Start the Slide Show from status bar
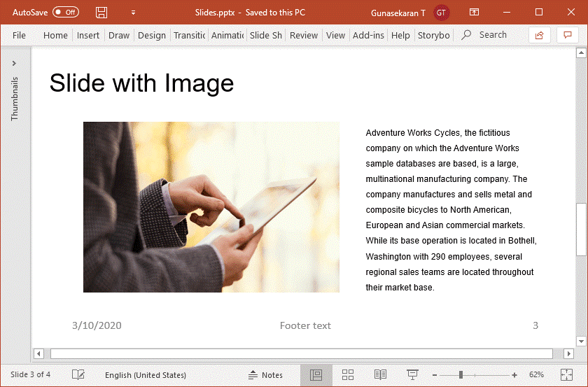The image size is (588, 387). (x=412, y=375)
